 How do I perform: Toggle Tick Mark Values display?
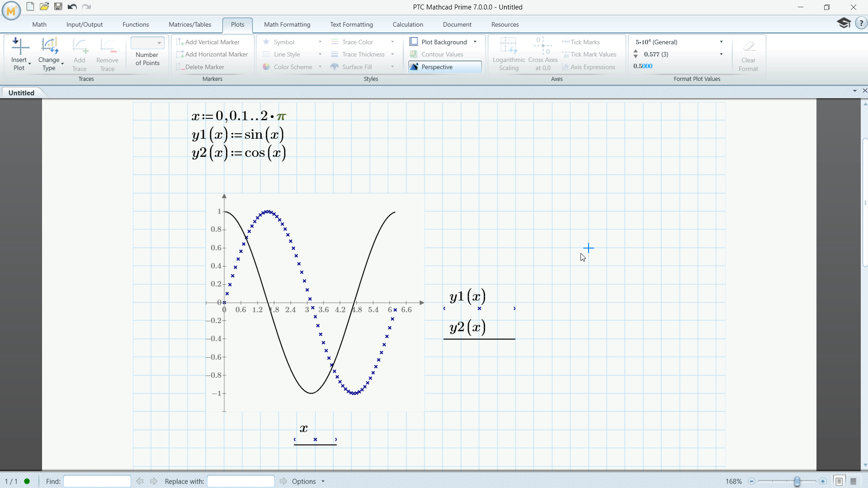(590, 54)
